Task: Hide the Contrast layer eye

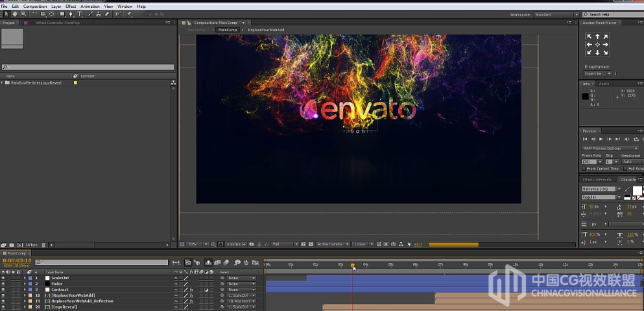Action: (3, 290)
